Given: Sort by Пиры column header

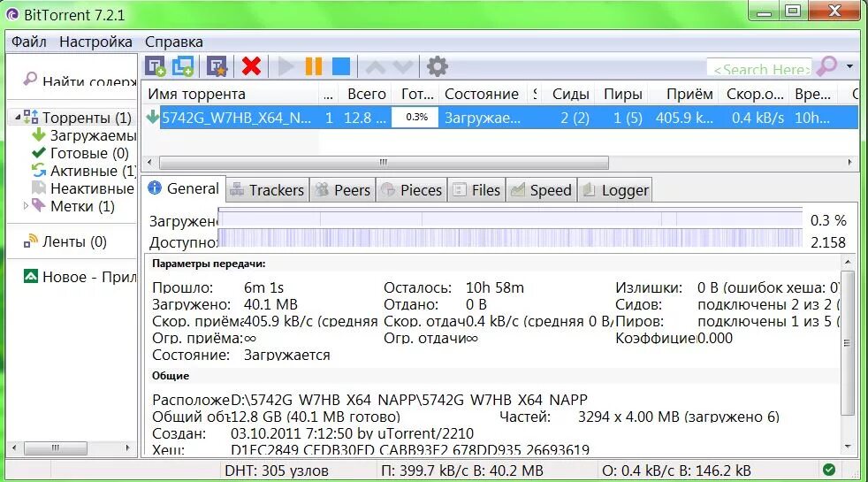Looking at the screenshot, I should tap(623, 94).
